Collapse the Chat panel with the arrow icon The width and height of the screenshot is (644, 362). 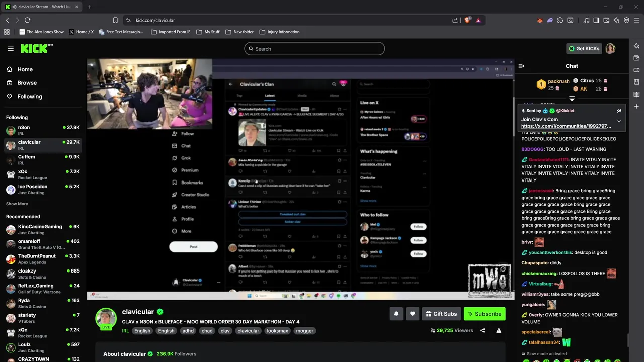coord(521,66)
